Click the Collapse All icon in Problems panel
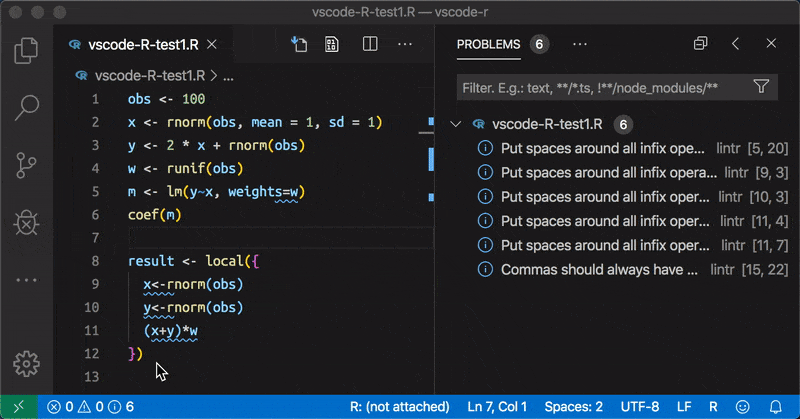The width and height of the screenshot is (800, 419). [x=701, y=44]
